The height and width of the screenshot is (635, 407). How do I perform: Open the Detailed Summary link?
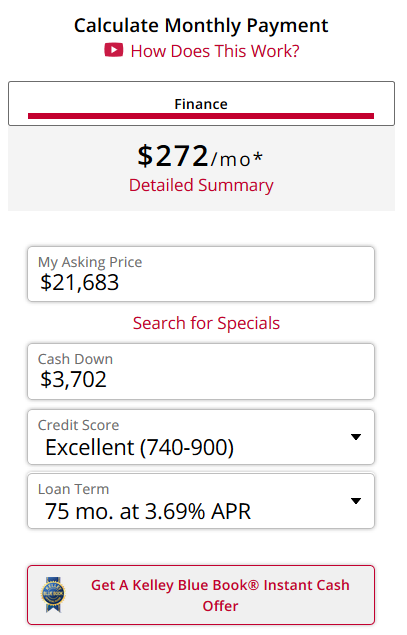tap(201, 185)
